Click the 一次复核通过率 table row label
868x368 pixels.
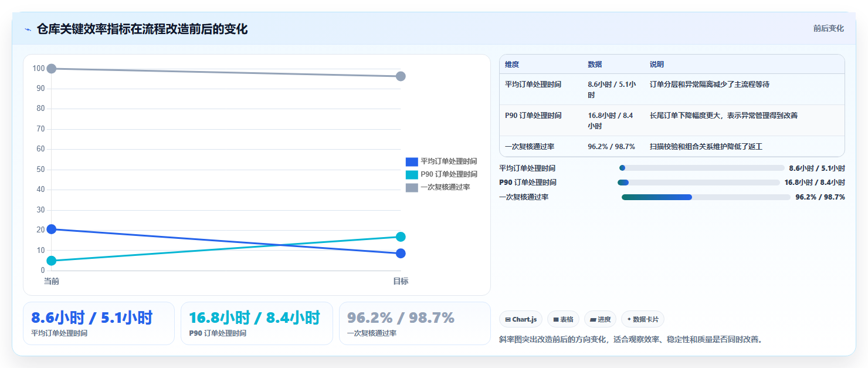(x=530, y=147)
